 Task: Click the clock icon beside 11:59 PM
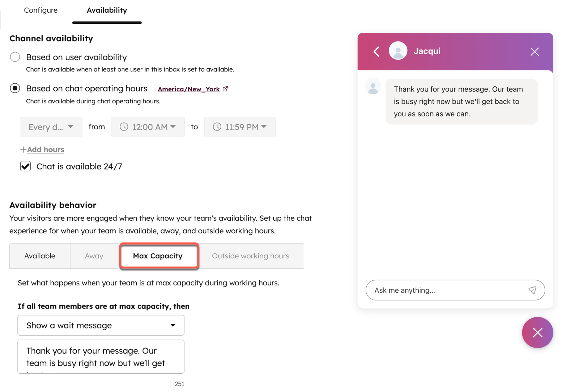217,127
